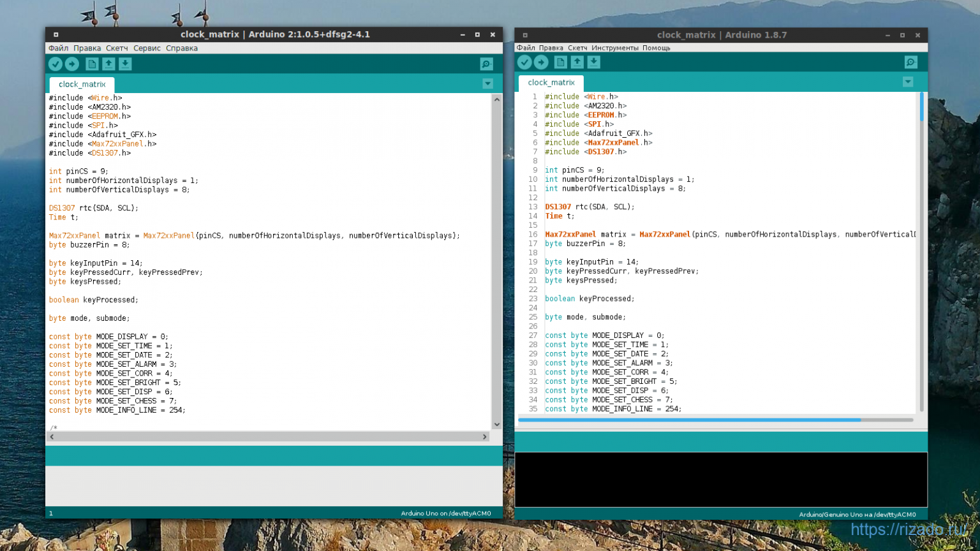Click Upload arrow button in left Arduino window
980x551 pixels.
pos(72,64)
